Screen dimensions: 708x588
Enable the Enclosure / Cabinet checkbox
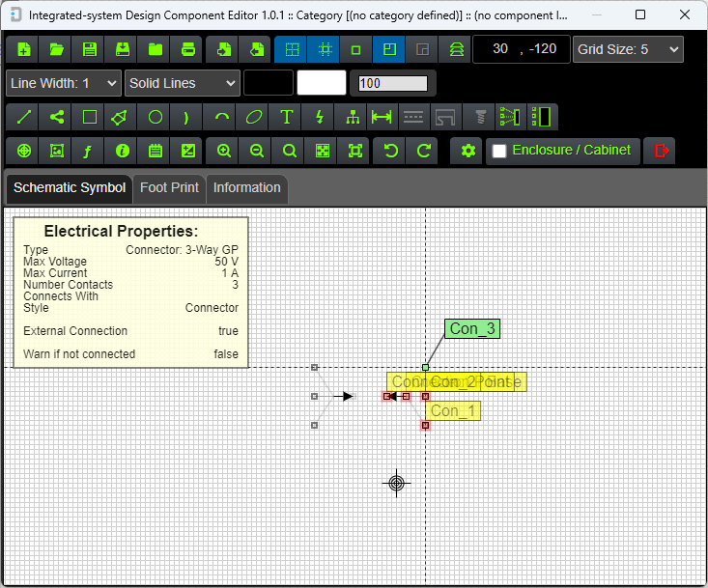click(x=499, y=151)
